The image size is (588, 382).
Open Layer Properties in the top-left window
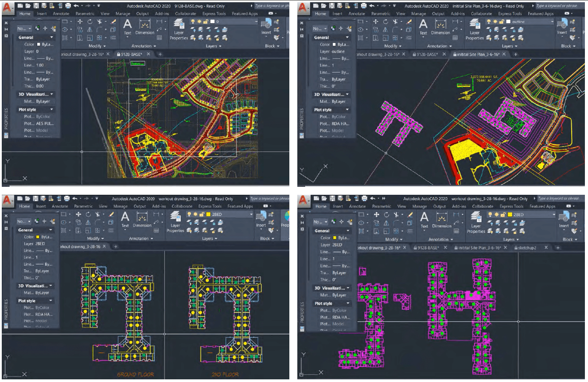coord(179,29)
